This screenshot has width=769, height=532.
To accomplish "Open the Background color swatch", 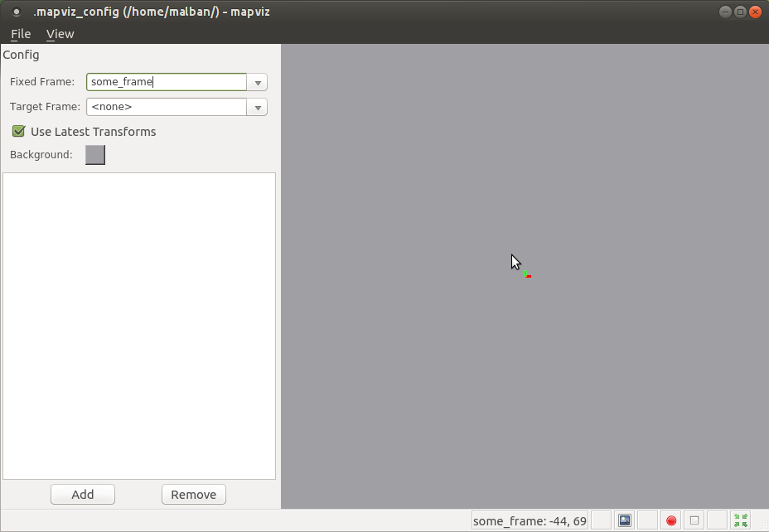I will [94, 154].
